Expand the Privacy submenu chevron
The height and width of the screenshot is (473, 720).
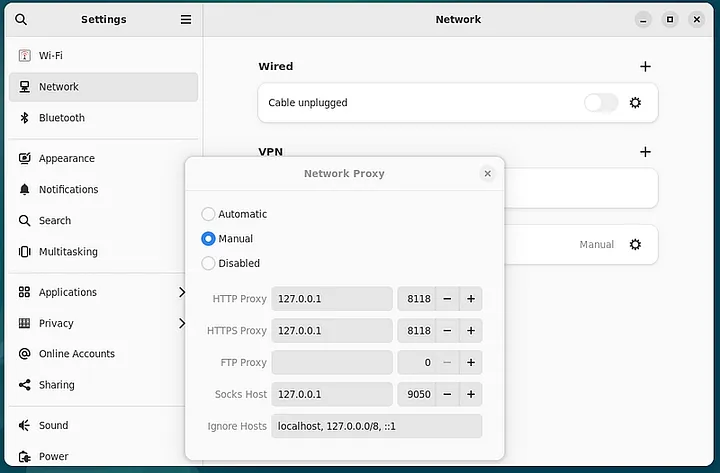182,323
